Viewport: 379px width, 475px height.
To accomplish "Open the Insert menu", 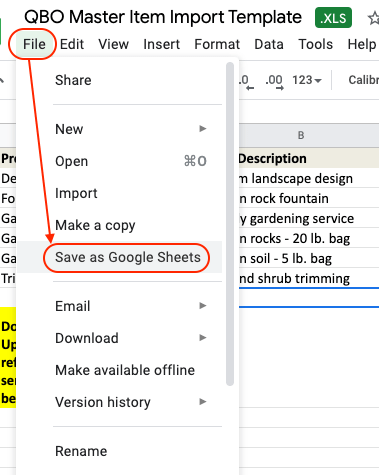I will (x=161, y=44).
